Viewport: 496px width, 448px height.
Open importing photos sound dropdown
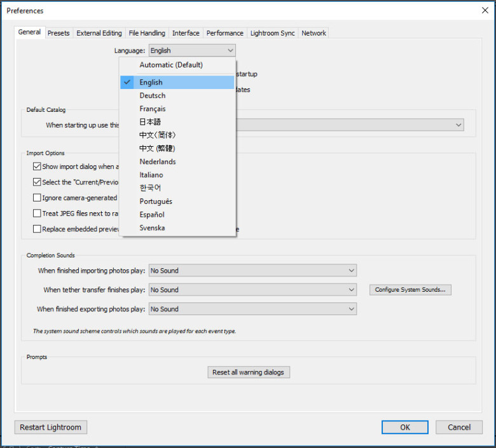coord(252,271)
